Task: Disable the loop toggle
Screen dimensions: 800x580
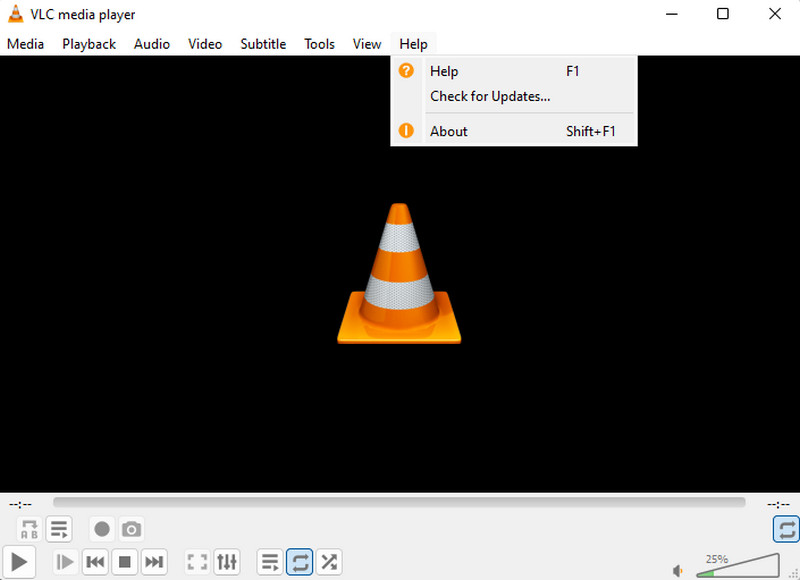Action: click(x=299, y=562)
